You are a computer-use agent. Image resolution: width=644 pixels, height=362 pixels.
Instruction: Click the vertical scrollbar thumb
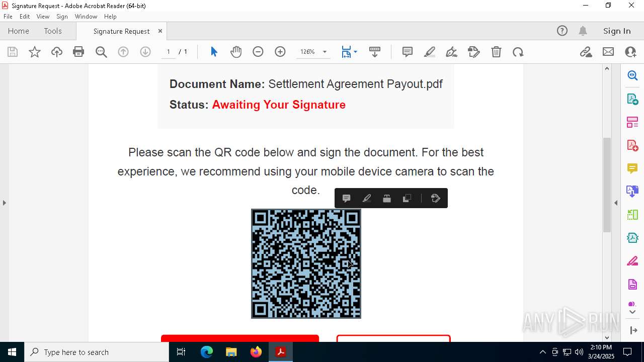(607, 185)
